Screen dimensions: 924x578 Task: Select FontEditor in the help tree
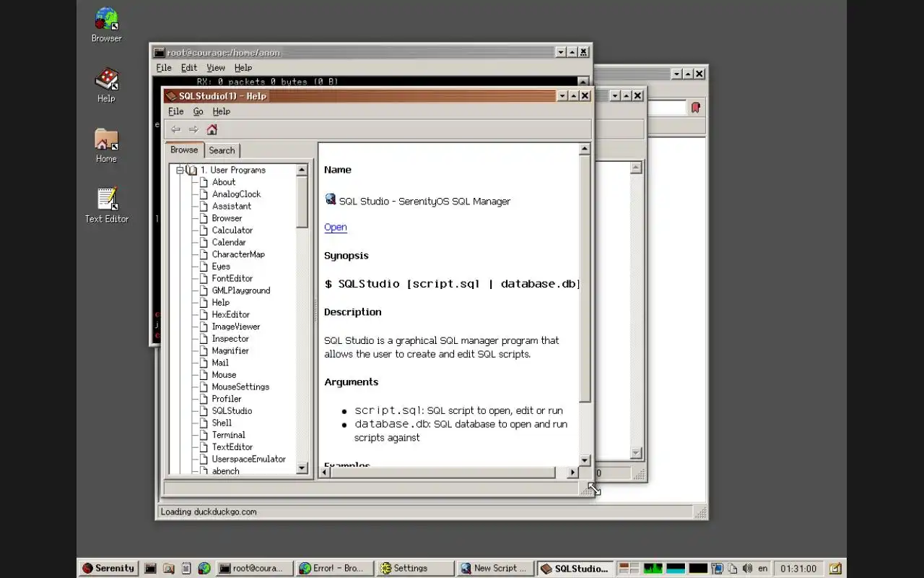tap(232, 278)
